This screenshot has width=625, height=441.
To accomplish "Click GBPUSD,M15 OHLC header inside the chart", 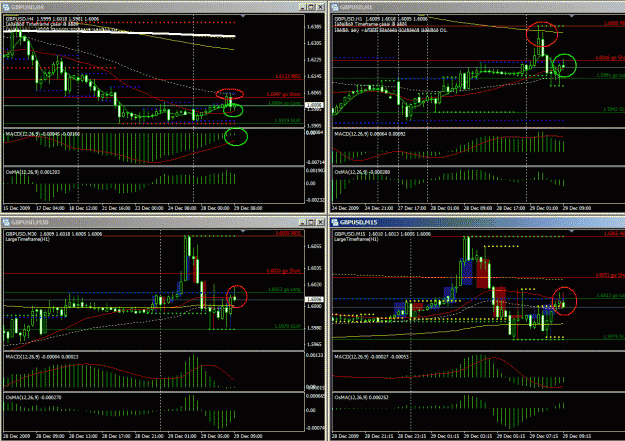I will coord(382,234).
